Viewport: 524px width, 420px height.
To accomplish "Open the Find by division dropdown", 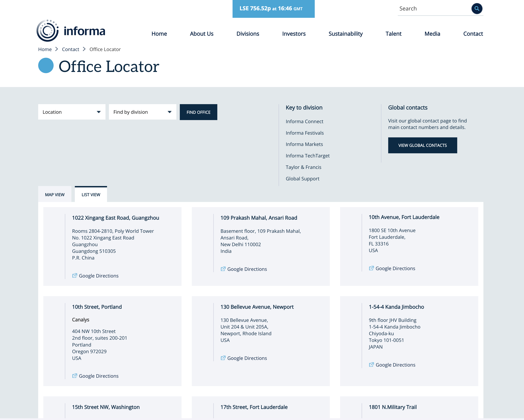I will (x=142, y=112).
